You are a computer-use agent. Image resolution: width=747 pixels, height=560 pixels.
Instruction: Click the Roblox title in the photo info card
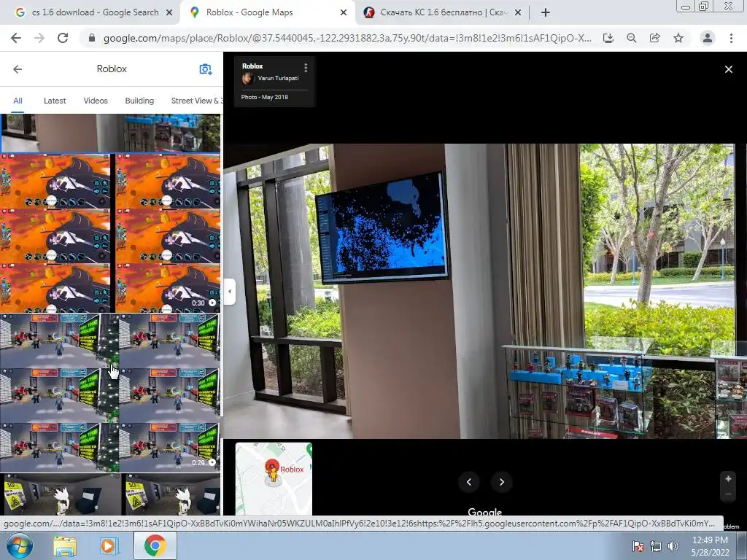(252, 66)
